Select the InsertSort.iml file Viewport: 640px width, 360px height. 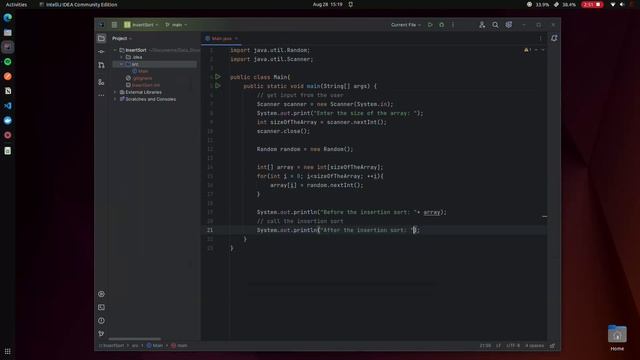click(143, 85)
